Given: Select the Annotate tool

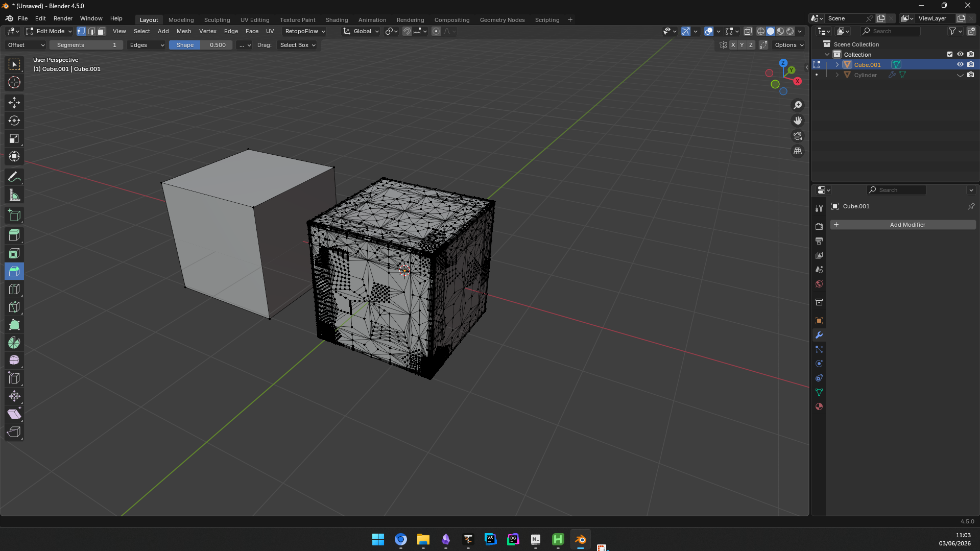Looking at the screenshot, I should tap(14, 177).
